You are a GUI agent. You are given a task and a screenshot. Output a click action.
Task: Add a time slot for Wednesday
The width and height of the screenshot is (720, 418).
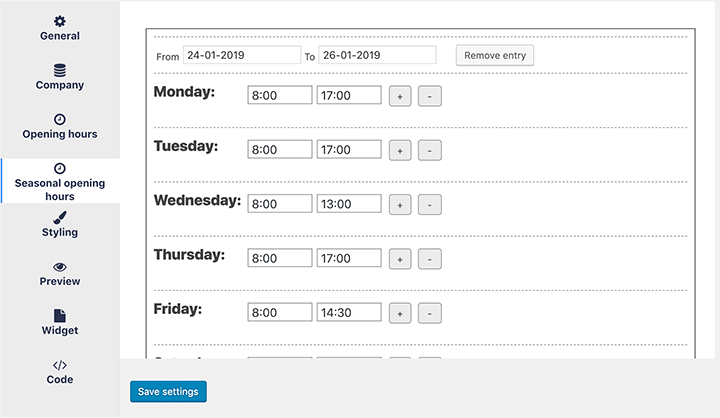(400, 204)
